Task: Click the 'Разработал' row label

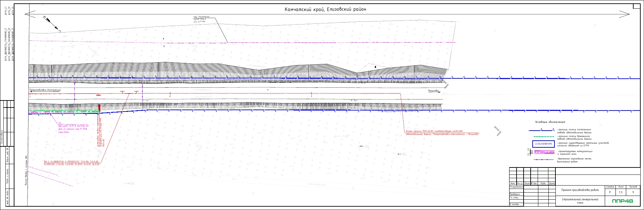Action: tap(516, 187)
